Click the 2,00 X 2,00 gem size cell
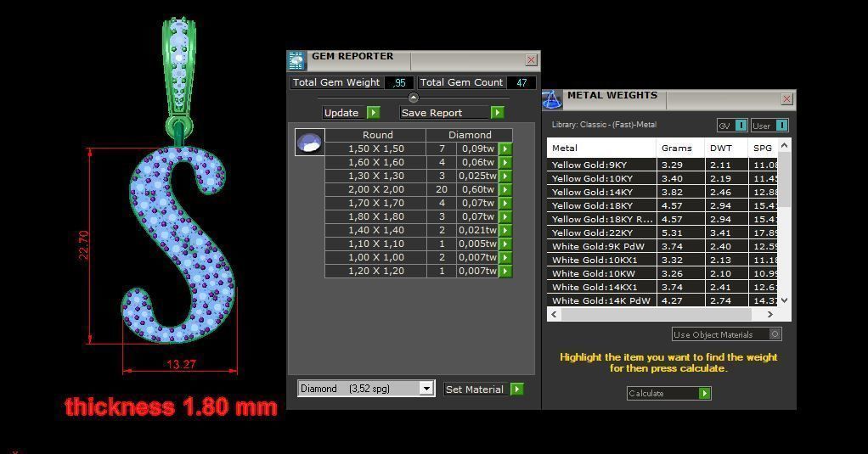The height and width of the screenshot is (454, 868). pos(375,190)
